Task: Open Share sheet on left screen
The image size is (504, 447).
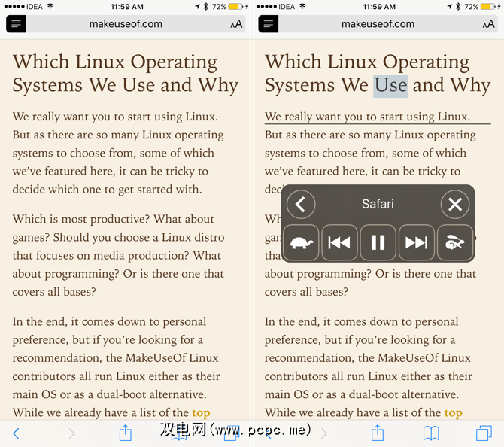Action: pyautogui.click(x=126, y=433)
